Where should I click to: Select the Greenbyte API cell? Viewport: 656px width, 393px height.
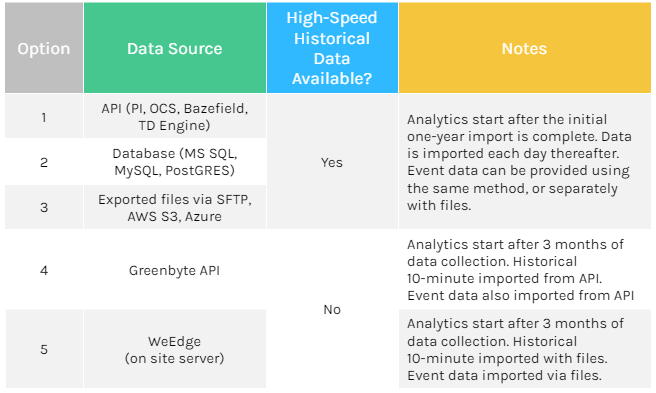coord(175,270)
